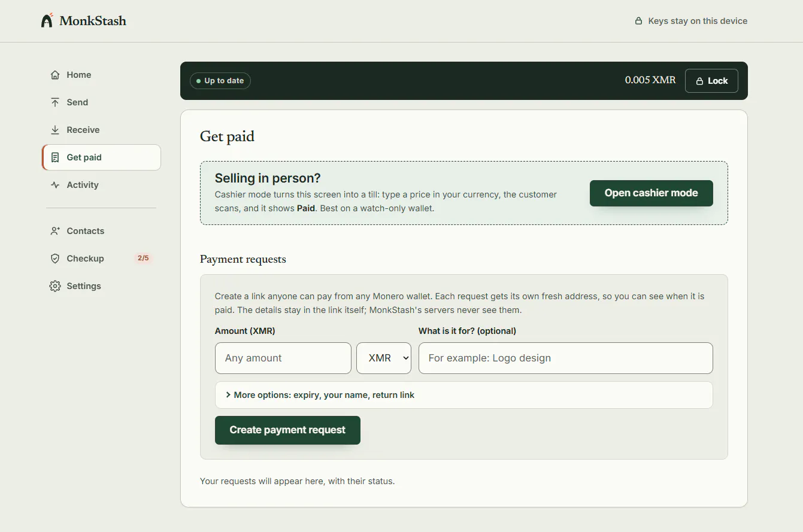Click the green dot in the Up to date badge
This screenshot has height=532, width=803.
click(x=198, y=81)
